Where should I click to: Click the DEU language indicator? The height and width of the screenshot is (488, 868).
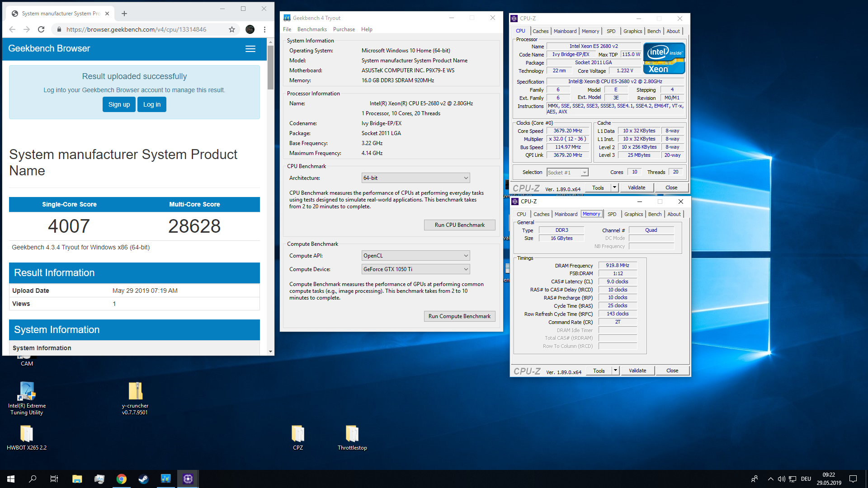click(x=806, y=479)
